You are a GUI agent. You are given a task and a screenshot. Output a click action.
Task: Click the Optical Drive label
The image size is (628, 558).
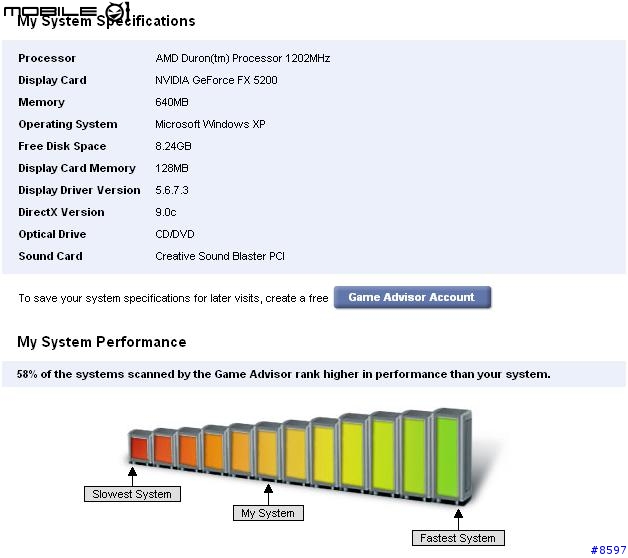click(x=52, y=234)
